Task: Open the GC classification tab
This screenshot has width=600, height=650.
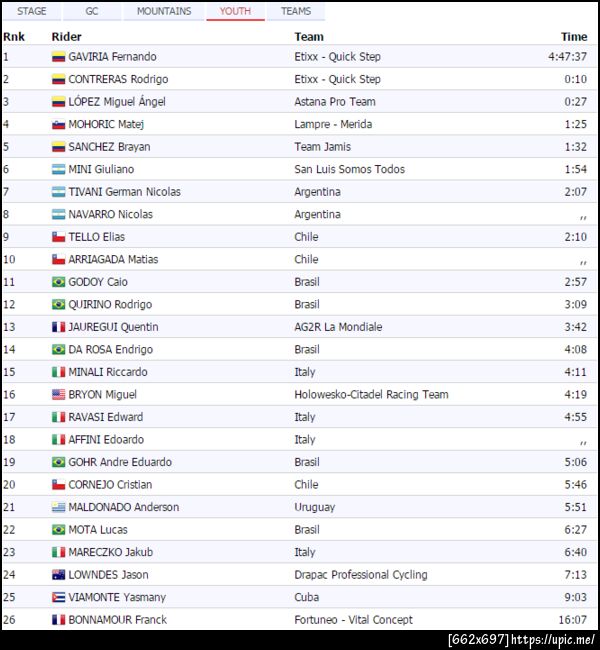Action: (x=91, y=11)
